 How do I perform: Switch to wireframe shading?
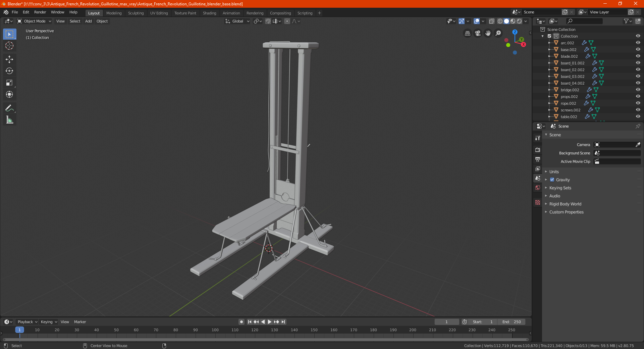500,21
